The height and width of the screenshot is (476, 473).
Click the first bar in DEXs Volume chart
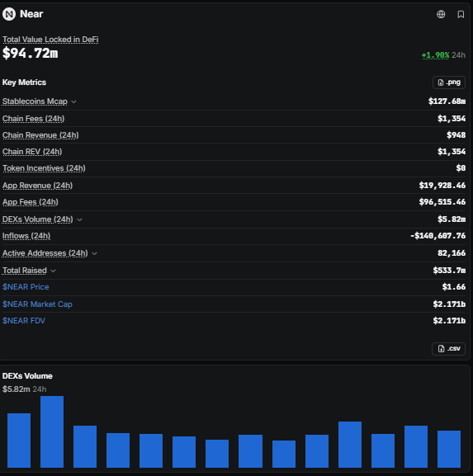pos(19,441)
